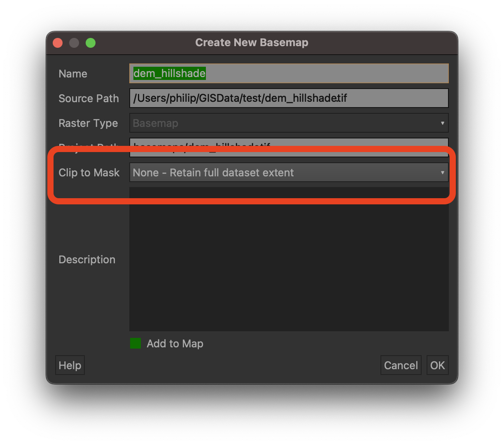This screenshot has width=504, height=445.
Task: Click the Create New Basemap title bar
Action: (x=252, y=42)
